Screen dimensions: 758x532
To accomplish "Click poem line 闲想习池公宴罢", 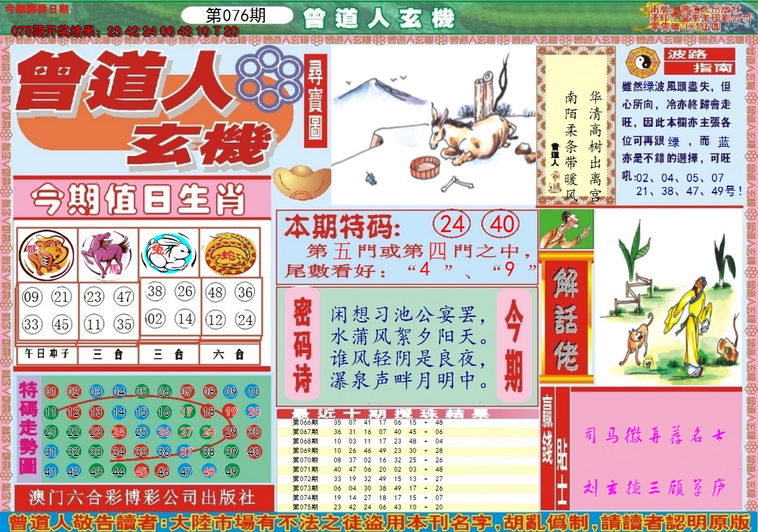I will click(x=408, y=314).
